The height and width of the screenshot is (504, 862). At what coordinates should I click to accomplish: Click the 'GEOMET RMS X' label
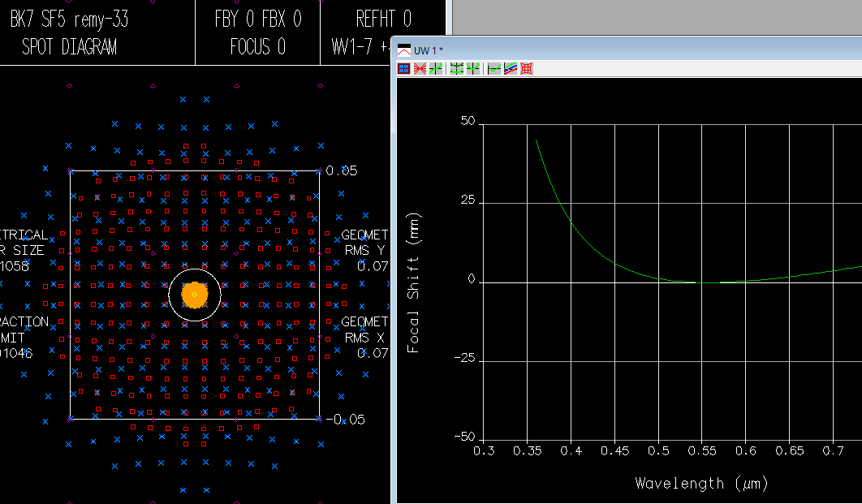(365, 330)
